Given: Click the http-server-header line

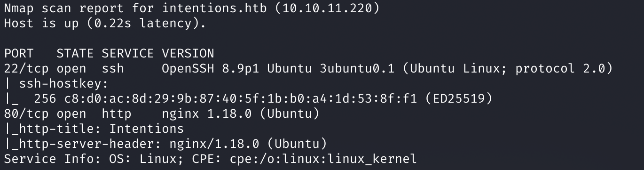Looking at the screenshot, I should tap(165, 144).
